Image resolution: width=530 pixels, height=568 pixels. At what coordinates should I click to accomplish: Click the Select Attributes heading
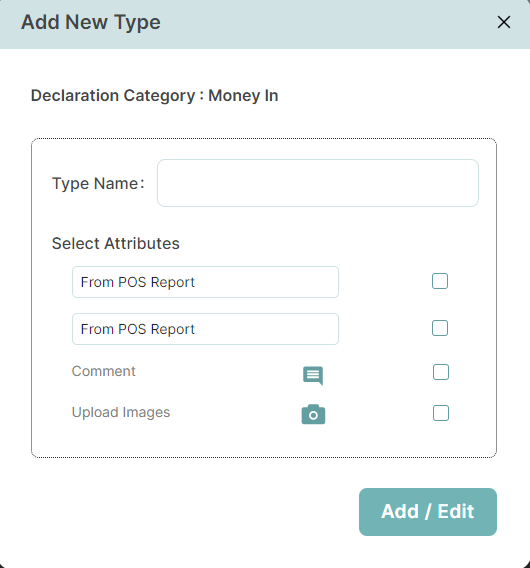(116, 243)
